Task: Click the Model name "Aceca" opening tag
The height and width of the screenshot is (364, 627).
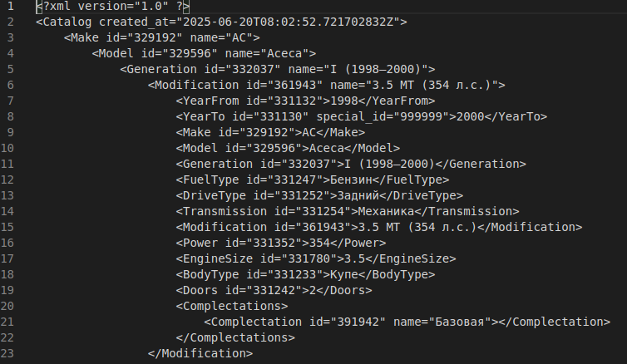Action: (204, 53)
